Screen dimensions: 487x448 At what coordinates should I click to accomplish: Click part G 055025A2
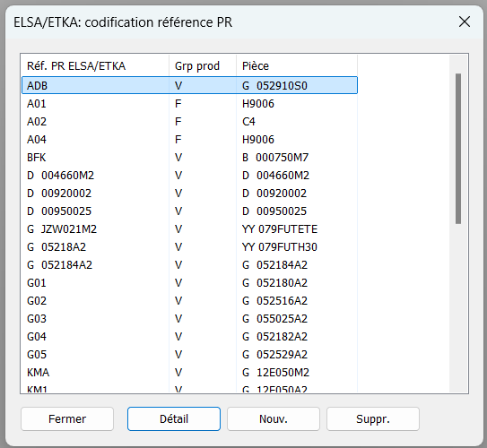pyautogui.click(x=274, y=319)
